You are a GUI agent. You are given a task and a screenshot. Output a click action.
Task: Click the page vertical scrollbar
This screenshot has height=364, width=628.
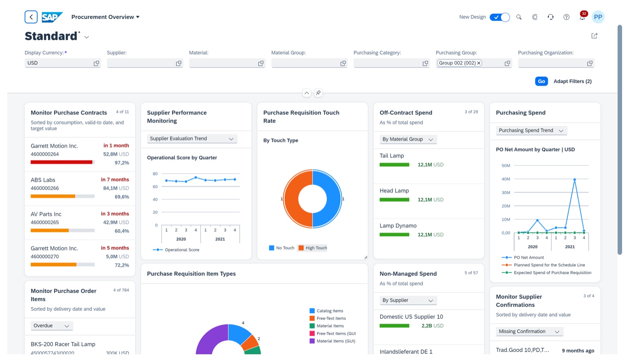coord(620,140)
